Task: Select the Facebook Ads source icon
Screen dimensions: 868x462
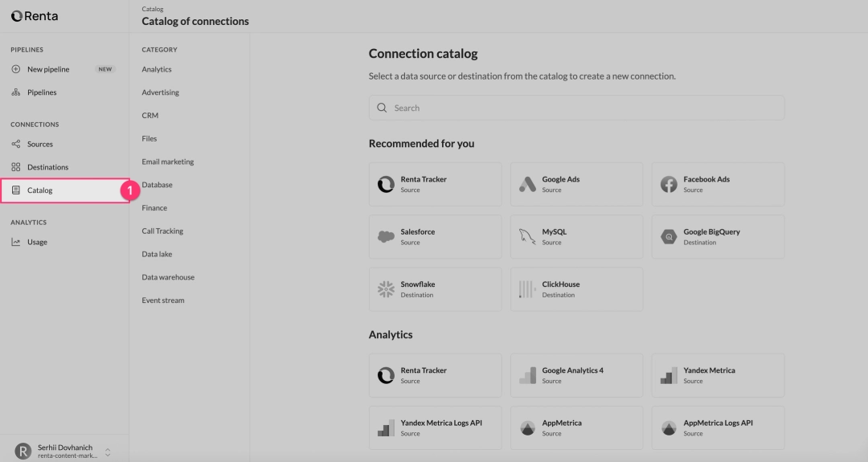Action: pyautogui.click(x=669, y=184)
